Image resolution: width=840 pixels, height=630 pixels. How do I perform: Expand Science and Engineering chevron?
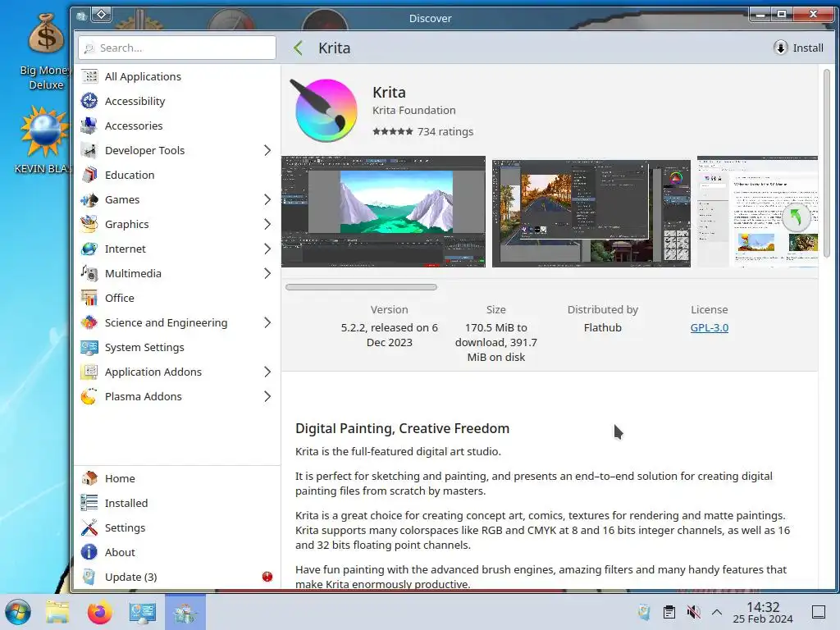[x=267, y=323]
